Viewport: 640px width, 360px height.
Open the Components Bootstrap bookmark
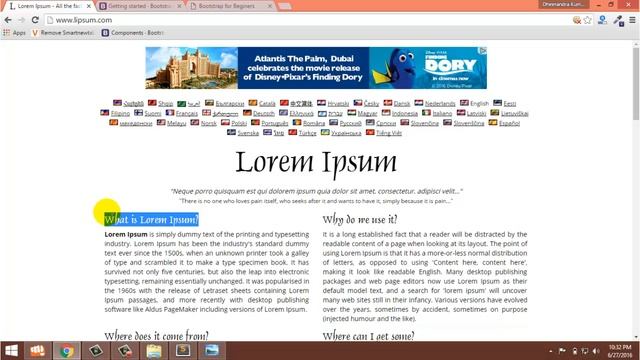[x=133, y=33]
